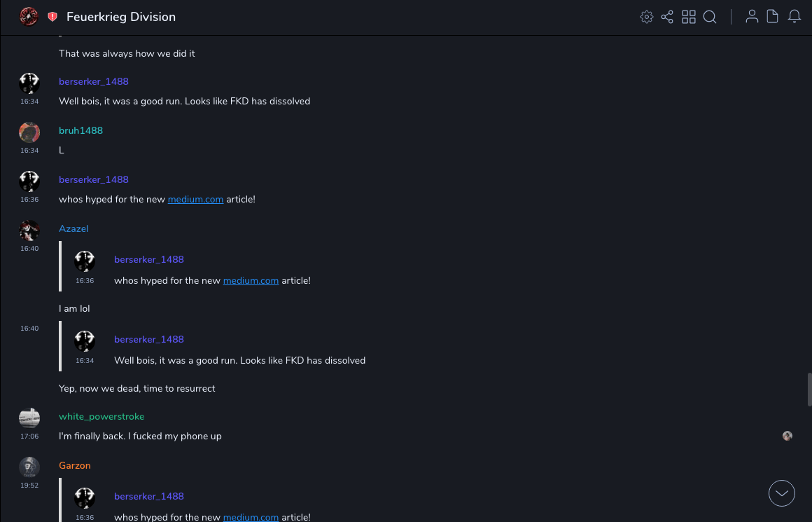The height and width of the screenshot is (522, 812).
Task: Open medium.com link in Azazel's quoted reply
Action: (251, 280)
